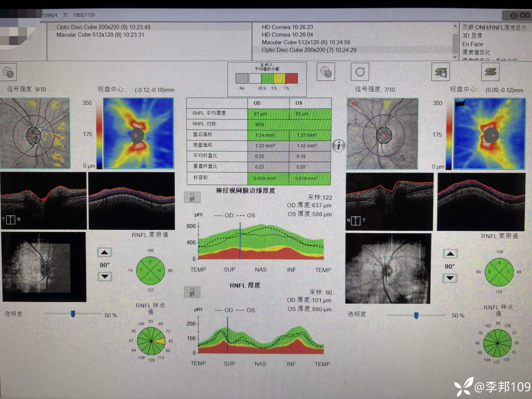Click the calculation circle icon

360,72
